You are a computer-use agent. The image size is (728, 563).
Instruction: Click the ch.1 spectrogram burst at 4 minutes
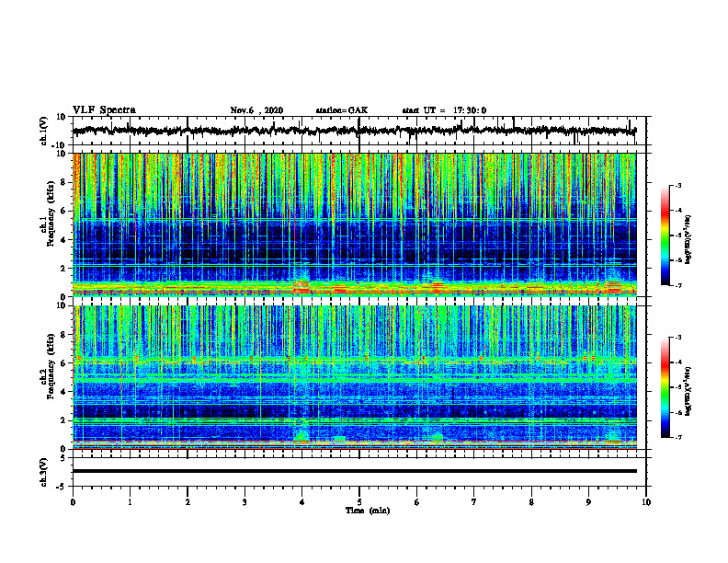[x=302, y=286]
